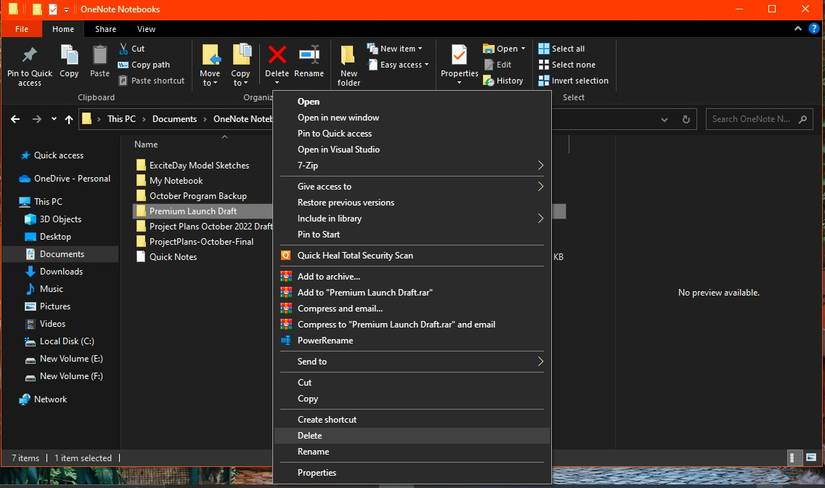Choose PowerRename from context menu

coord(324,341)
